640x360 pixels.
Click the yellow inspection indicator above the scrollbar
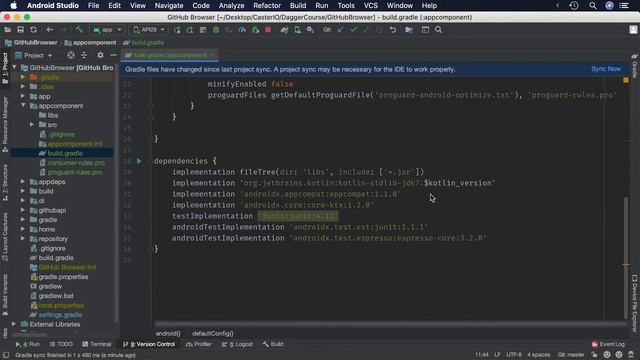(626, 80)
